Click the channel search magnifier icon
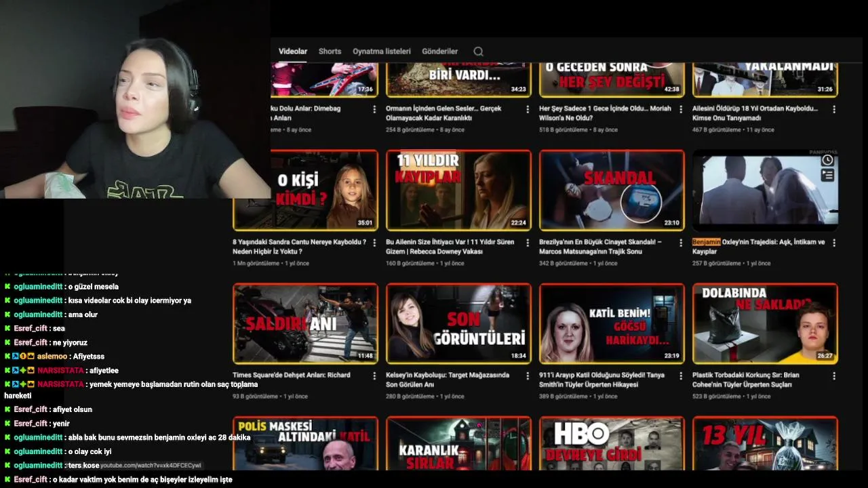Viewport: 868px width, 488px height. click(478, 52)
